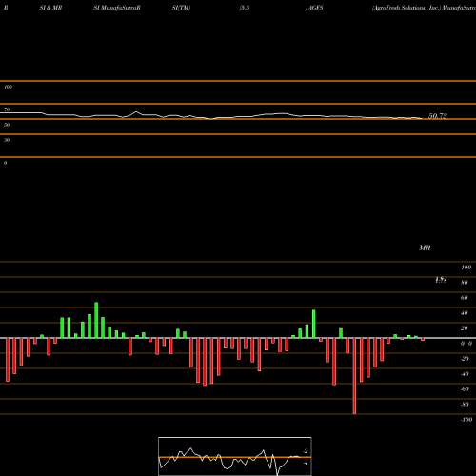Click the RSI axis label 30
The height and width of the screenshot is (476, 476).
tap(7, 140)
